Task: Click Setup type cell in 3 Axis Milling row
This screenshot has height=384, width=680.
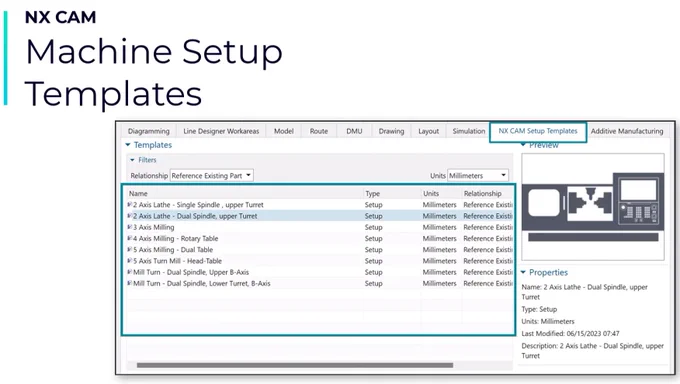Action: tap(373, 227)
